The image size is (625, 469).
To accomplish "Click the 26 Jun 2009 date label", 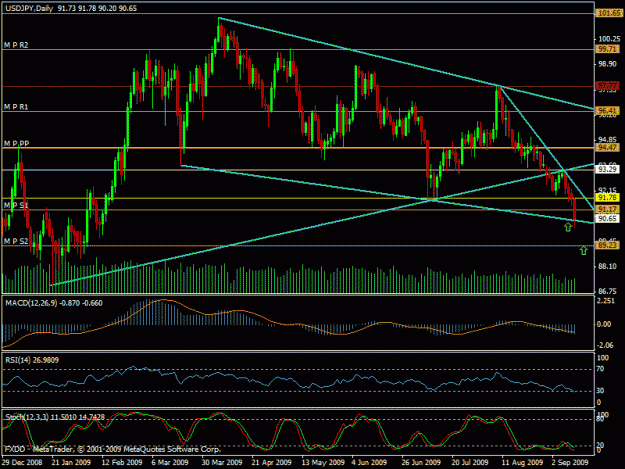I will [x=421, y=462].
